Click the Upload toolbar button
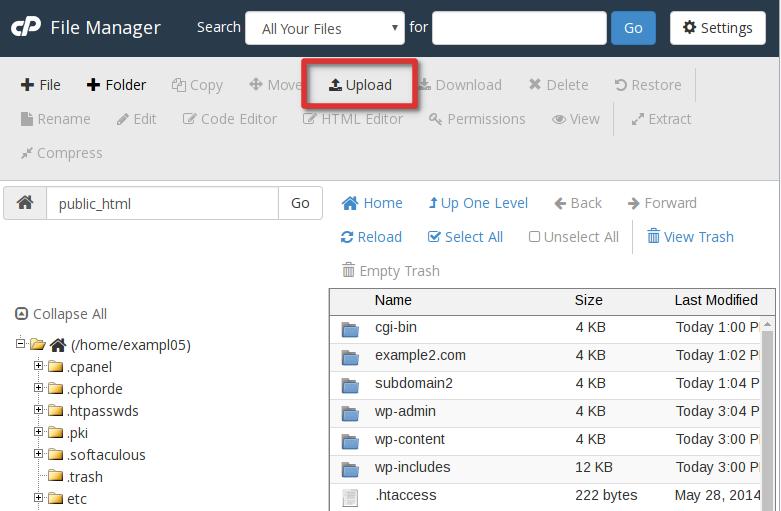Image resolution: width=781 pixels, height=511 pixels. (x=360, y=85)
